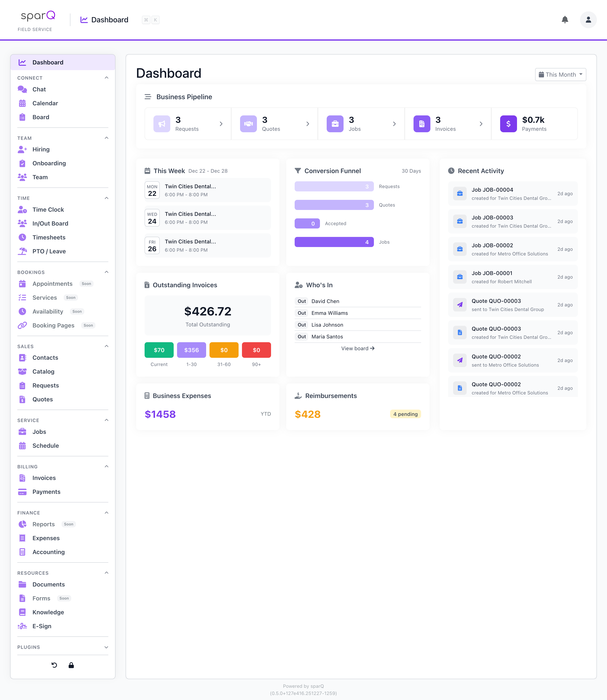Click the Payments icon in Business Pipeline
The height and width of the screenshot is (700, 607).
click(x=508, y=124)
